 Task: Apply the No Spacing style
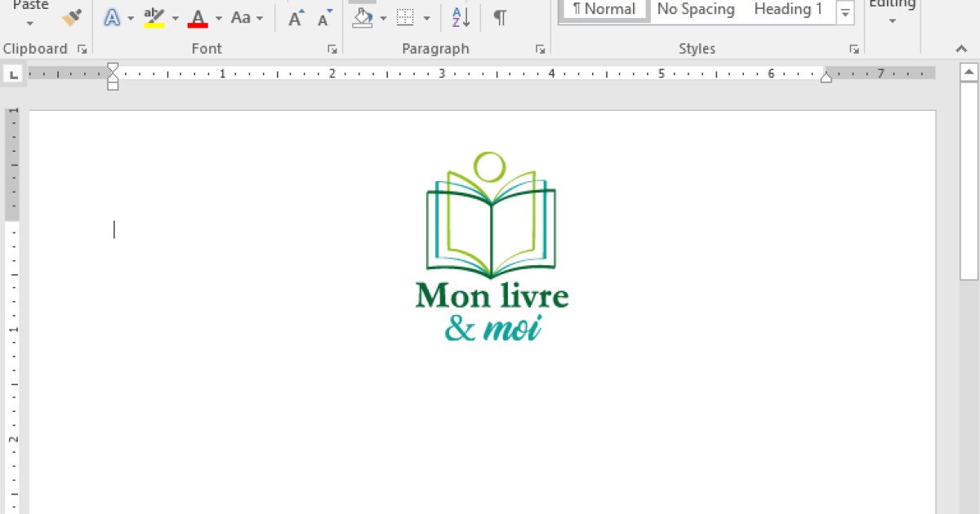pos(696,10)
